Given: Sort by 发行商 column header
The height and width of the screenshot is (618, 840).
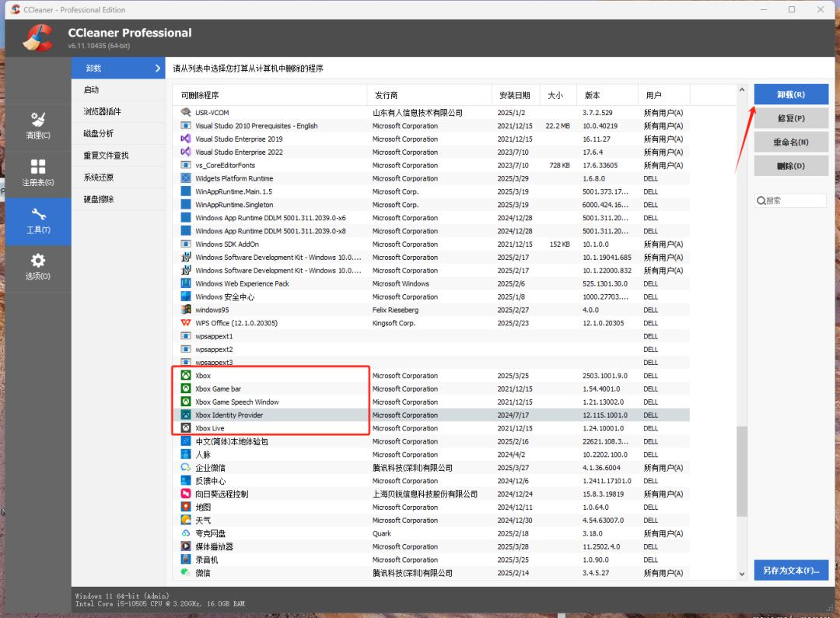Looking at the screenshot, I should tap(429, 96).
